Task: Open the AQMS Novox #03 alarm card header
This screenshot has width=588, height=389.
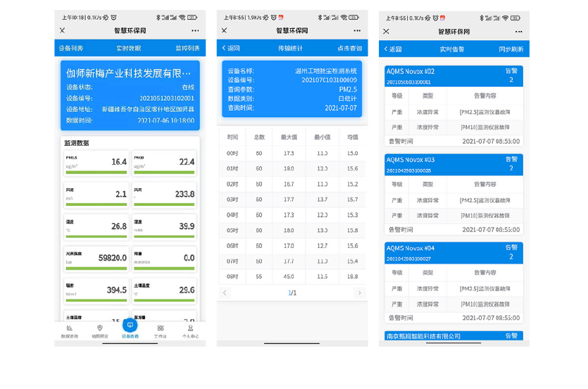Action: 453,165
